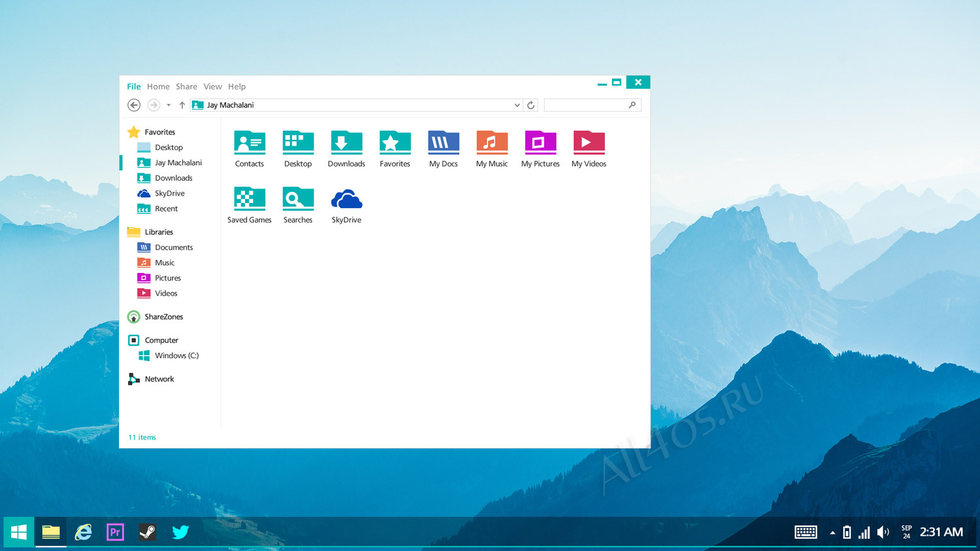Switch to the View ribbon tab
Image resolution: width=980 pixels, height=551 pixels.
point(212,86)
